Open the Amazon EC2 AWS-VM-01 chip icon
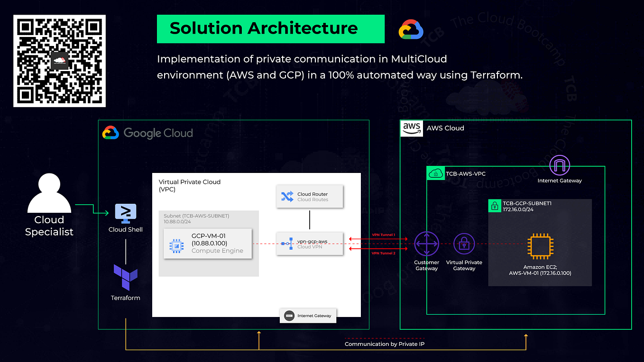 click(x=540, y=246)
